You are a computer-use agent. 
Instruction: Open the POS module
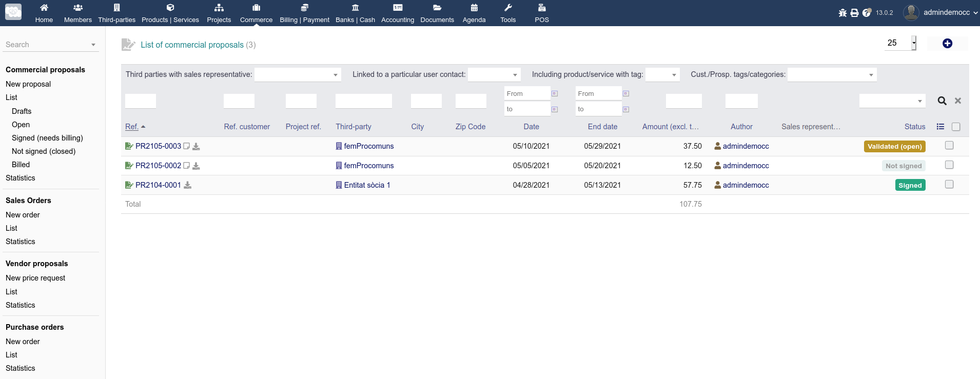(542, 13)
